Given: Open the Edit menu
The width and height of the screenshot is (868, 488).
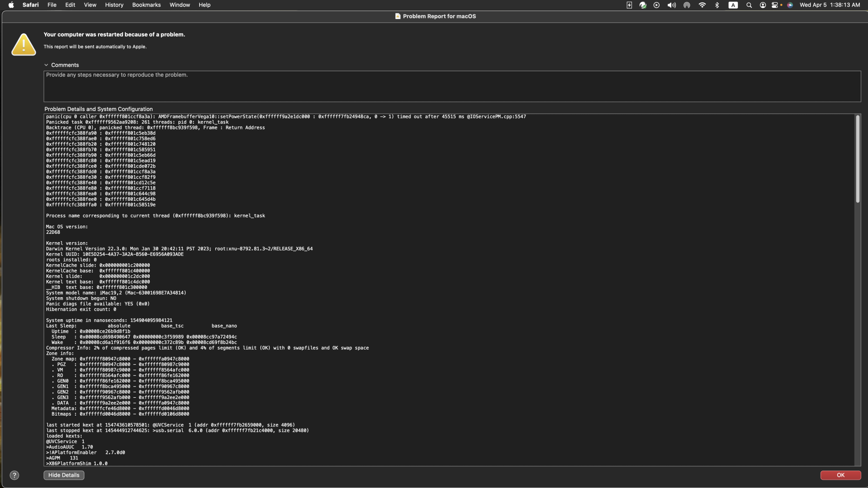Looking at the screenshot, I should 70,5.
